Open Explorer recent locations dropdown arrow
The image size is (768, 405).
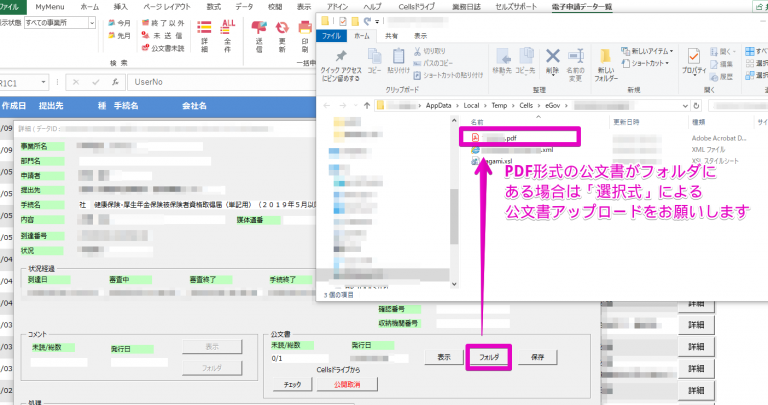[355, 106]
